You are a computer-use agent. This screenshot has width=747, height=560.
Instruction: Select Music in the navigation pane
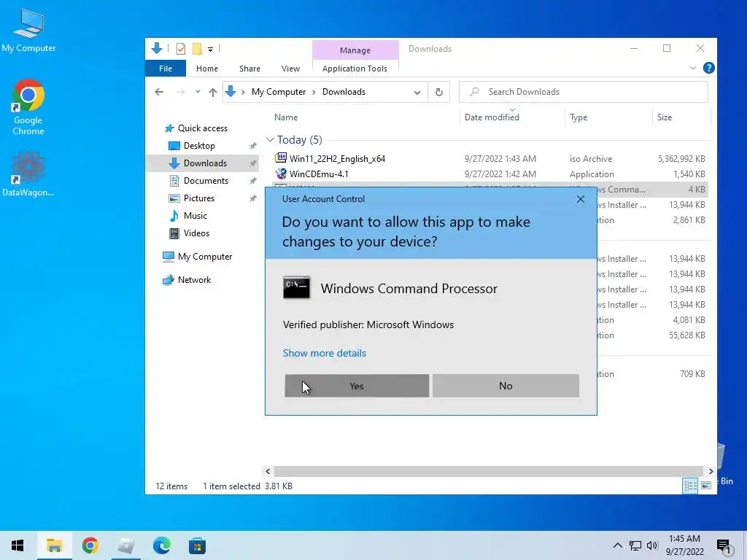pyautogui.click(x=196, y=216)
